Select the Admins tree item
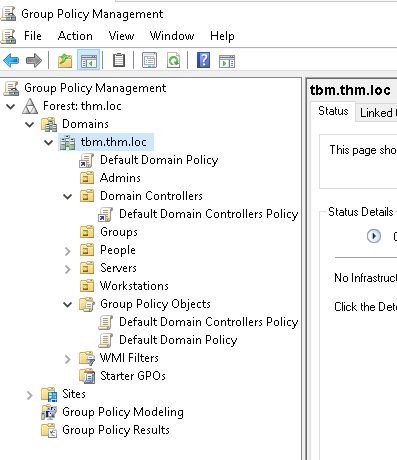The height and width of the screenshot is (460, 397). coord(120,178)
